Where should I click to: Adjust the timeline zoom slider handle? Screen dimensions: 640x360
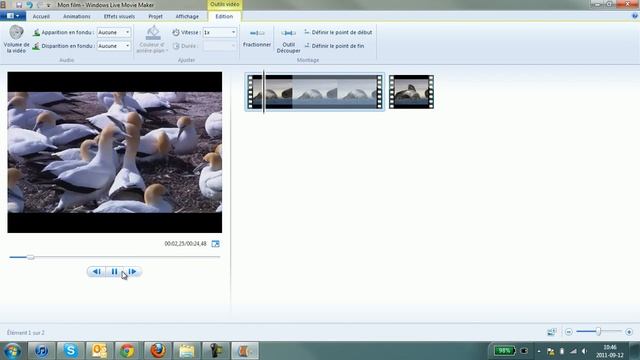click(x=598, y=331)
